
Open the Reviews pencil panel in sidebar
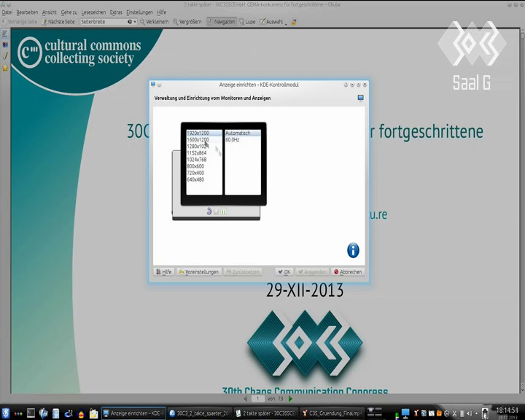(x=5, y=56)
